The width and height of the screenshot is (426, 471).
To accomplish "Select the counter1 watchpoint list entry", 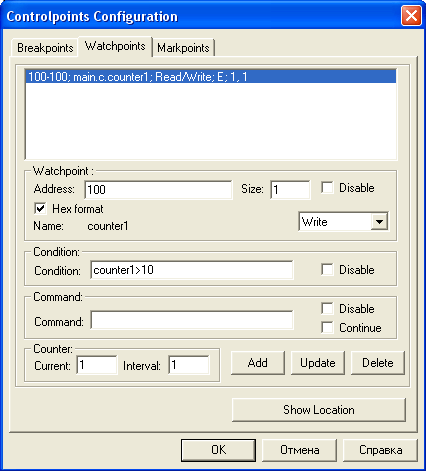I will tap(211, 77).
